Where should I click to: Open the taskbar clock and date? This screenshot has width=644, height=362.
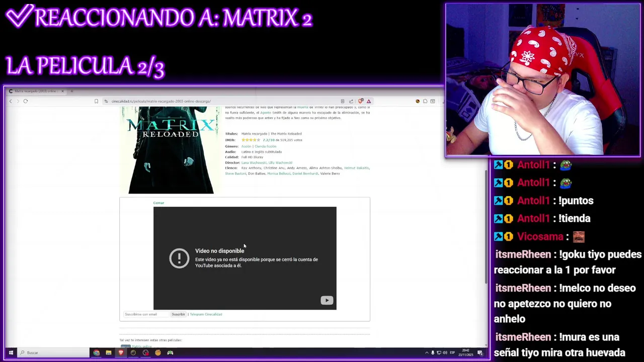pos(465,353)
